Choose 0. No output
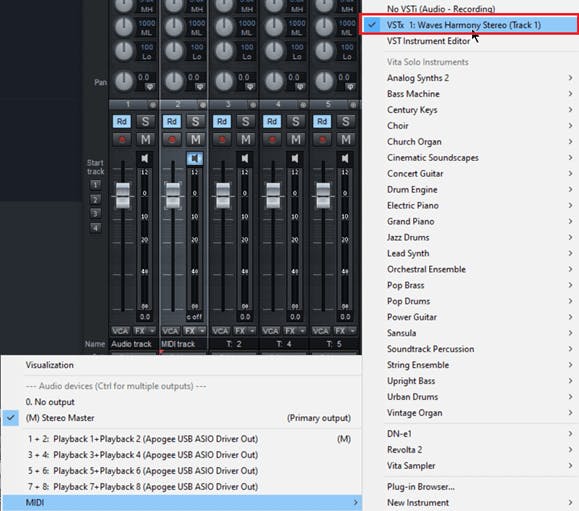The image size is (579, 511). click(x=181, y=402)
